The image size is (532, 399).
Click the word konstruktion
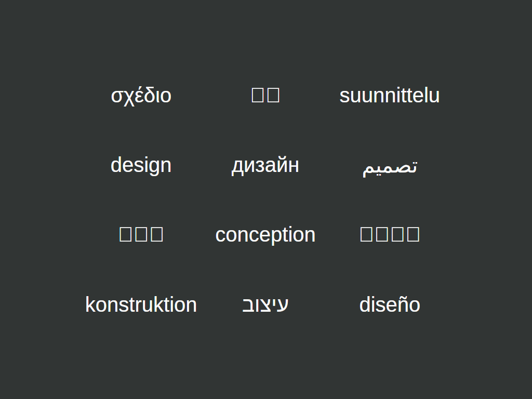(x=141, y=304)
